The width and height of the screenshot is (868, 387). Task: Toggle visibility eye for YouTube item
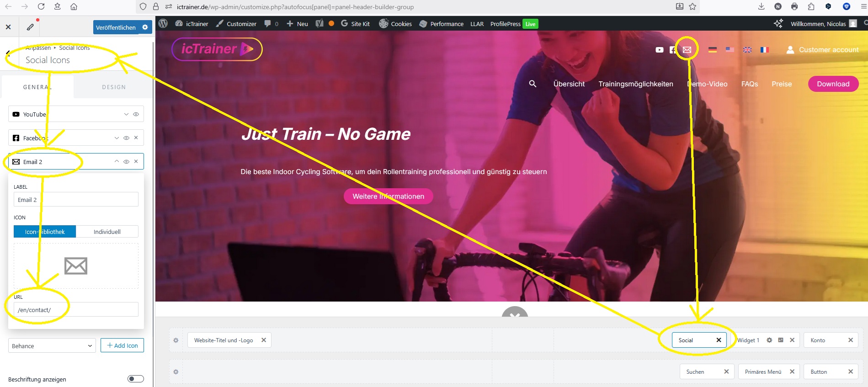(136, 114)
